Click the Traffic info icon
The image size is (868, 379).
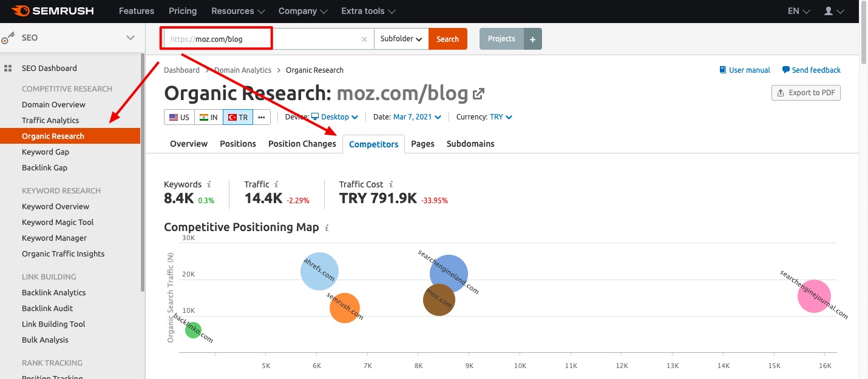pyautogui.click(x=276, y=184)
